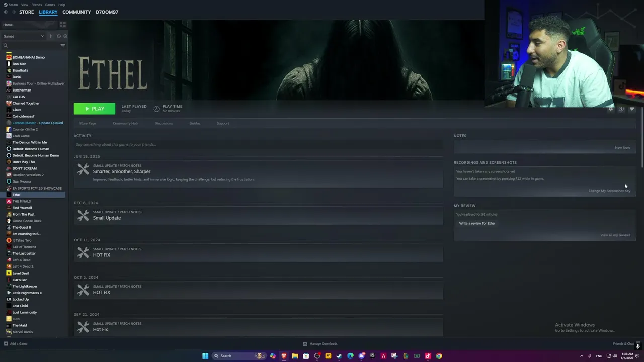Image resolution: width=644 pixels, height=362 pixels.
Task: Open the Help menu
Action: coord(61,5)
